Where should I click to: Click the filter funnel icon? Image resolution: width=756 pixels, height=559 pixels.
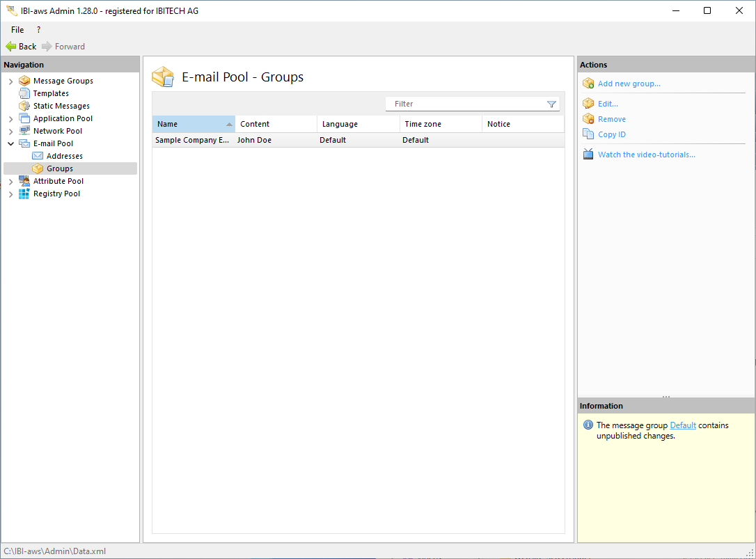(x=551, y=104)
